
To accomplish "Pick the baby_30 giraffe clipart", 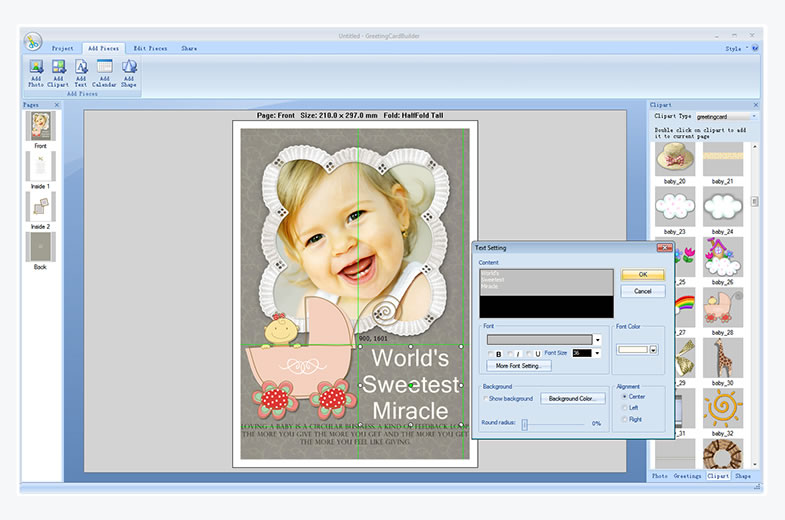I will tap(722, 358).
